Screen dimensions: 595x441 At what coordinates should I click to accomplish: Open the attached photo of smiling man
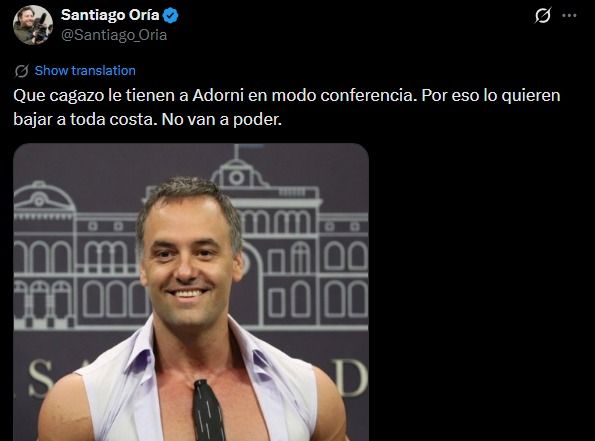click(191, 292)
